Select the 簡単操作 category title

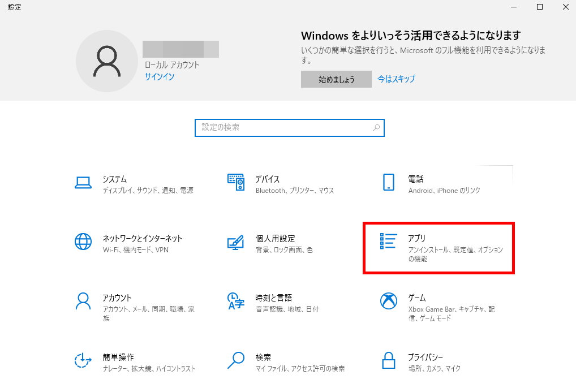tap(118, 357)
